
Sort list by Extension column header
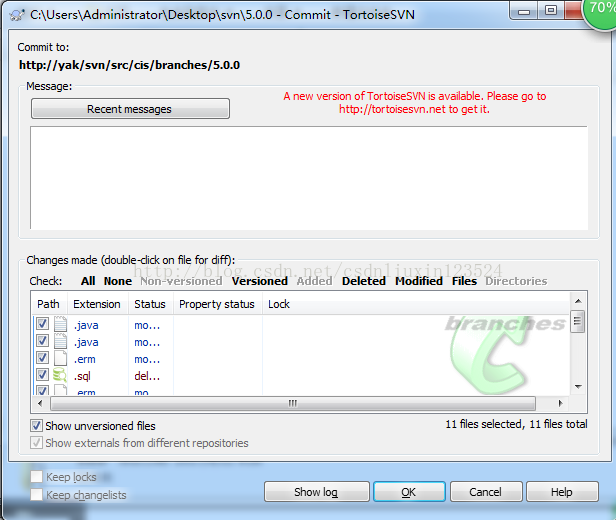[97, 304]
